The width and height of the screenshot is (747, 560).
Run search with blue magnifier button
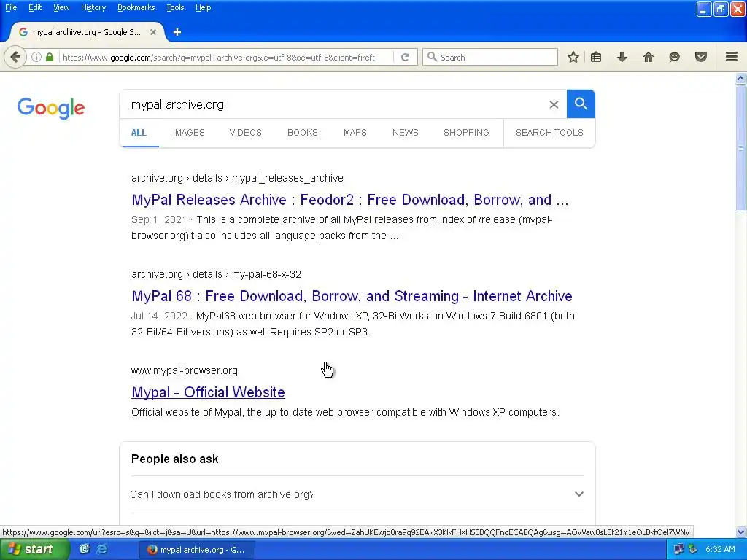[x=581, y=104]
